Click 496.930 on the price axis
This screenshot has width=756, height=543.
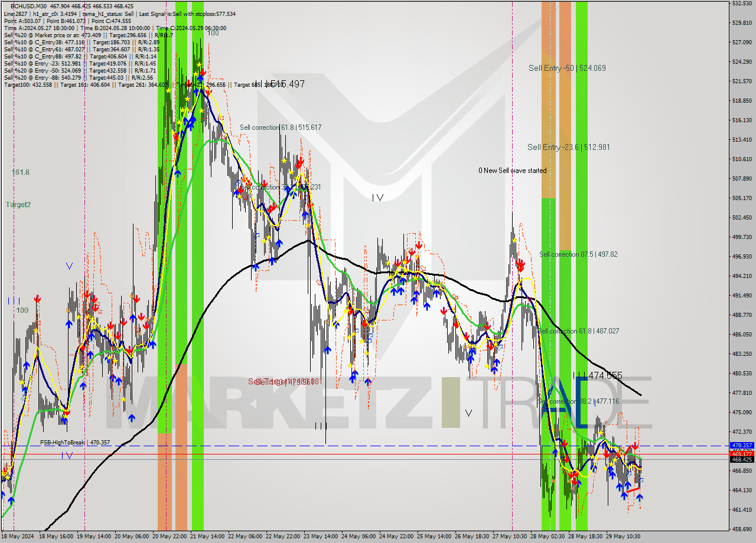pyautogui.click(x=742, y=257)
